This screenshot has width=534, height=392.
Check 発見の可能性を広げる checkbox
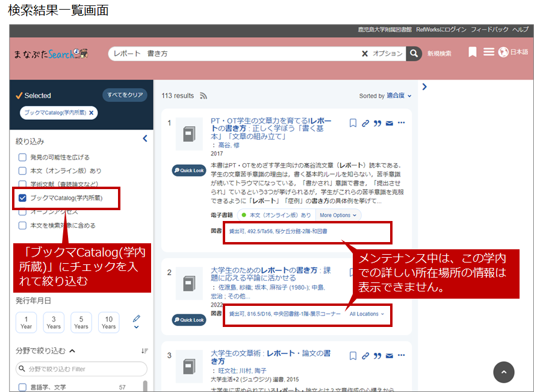pos(22,157)
